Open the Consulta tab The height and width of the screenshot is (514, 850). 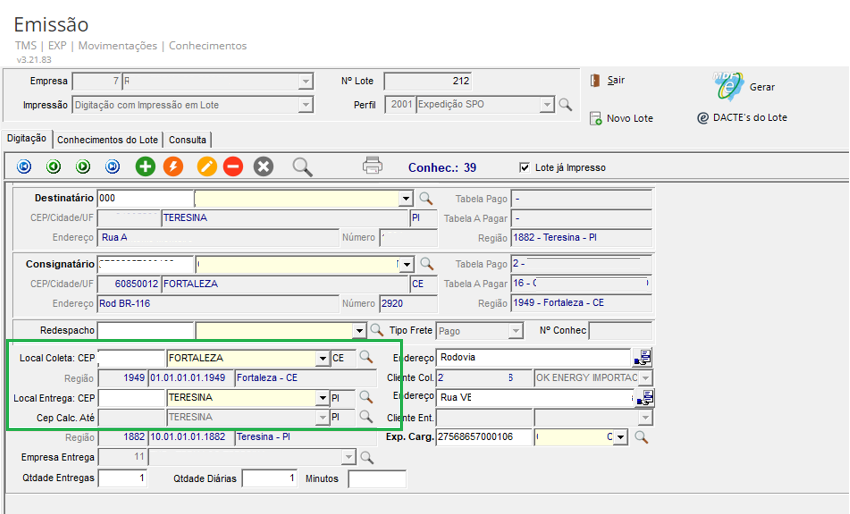coord(187,140)
